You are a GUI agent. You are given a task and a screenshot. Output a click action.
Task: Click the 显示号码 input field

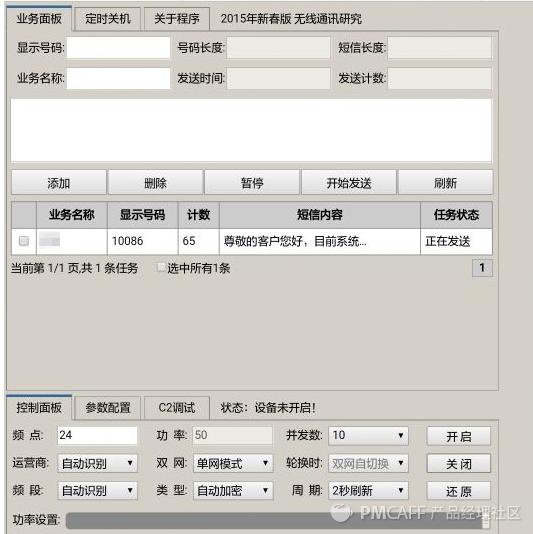118,48
